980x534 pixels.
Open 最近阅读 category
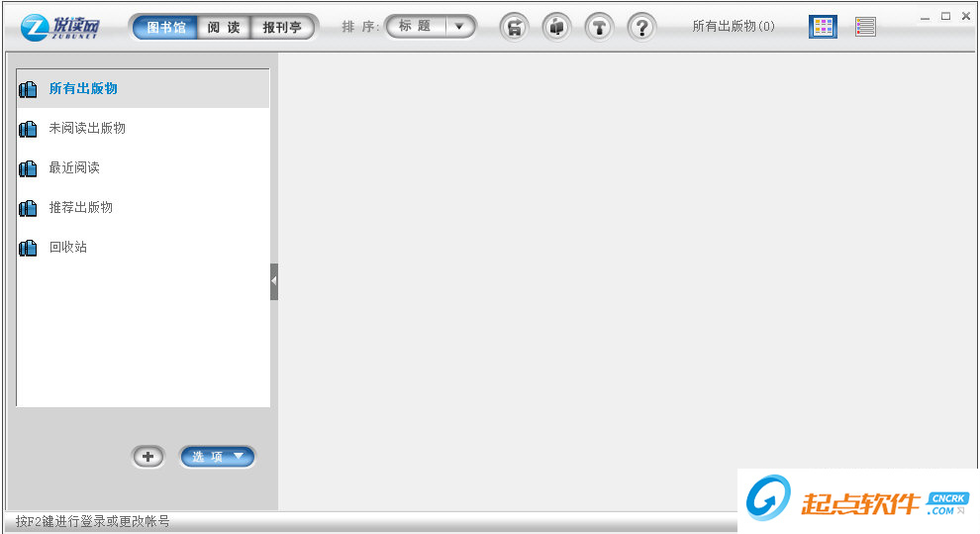pyautogui.click(x=144, y=167)
